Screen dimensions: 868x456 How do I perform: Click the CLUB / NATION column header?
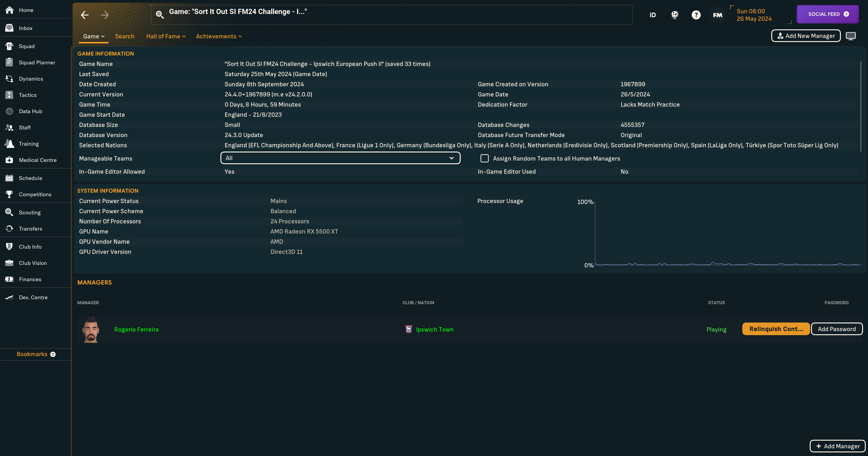tap(418, 302)
